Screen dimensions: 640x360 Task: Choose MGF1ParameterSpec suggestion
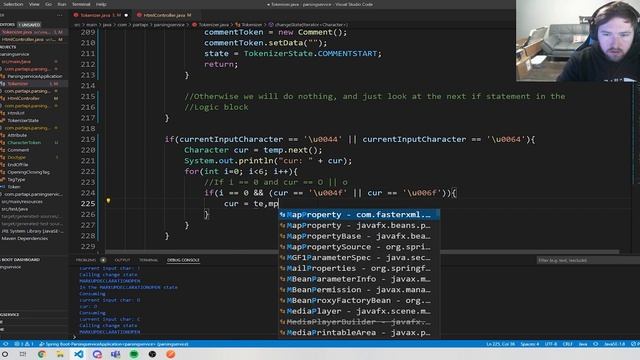(x=359, y=258)
